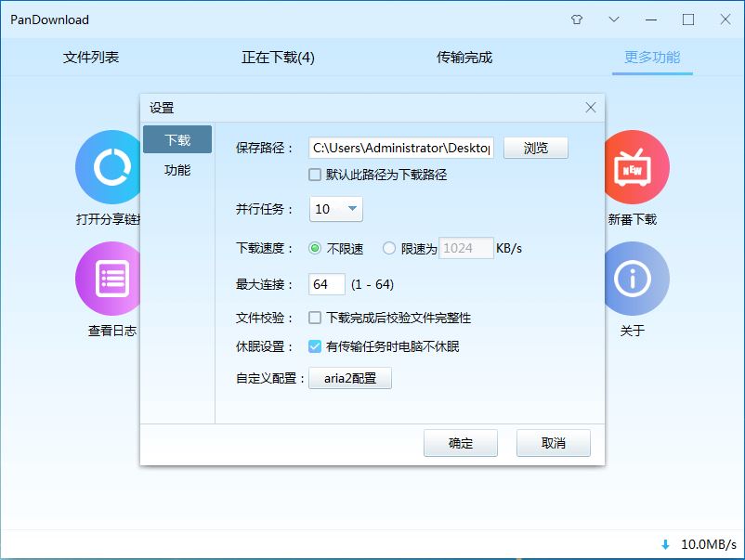This screenshot has width=745, height=560.
Task: Switch to the 传输完成 tab
Action: pos(464,58)
